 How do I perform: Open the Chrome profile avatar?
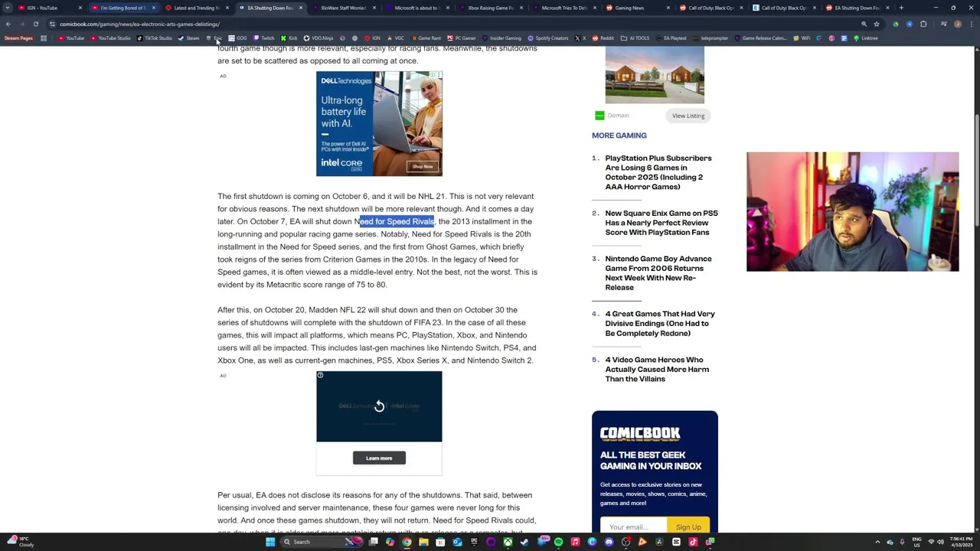[958, 24]
